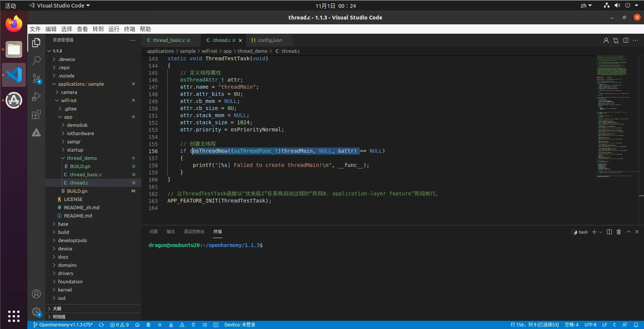Open the Extensions view
Screen dimensions: 644x329
pyautogui.click(x=36, y=115)
